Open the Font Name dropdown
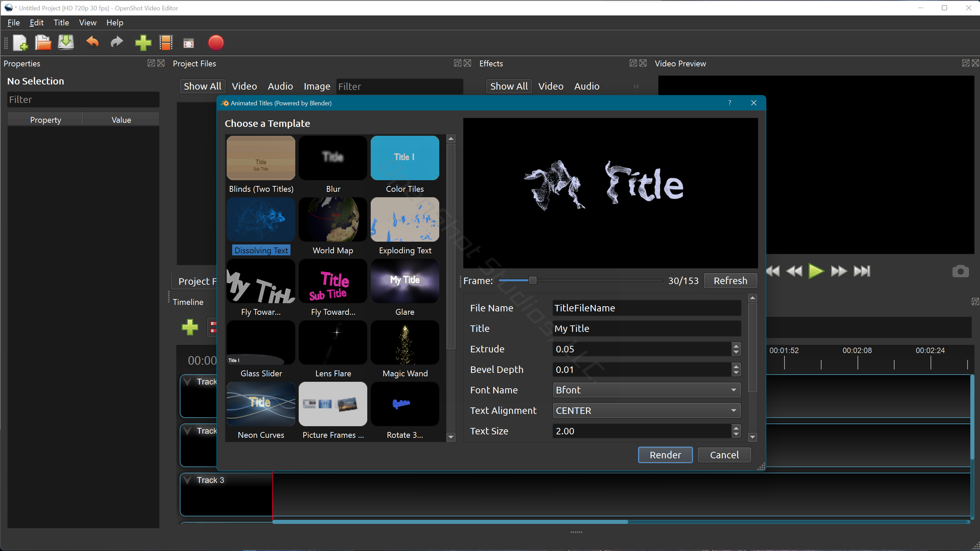The image size is (980, 551). pyautogui.click(x=646, y=390)
